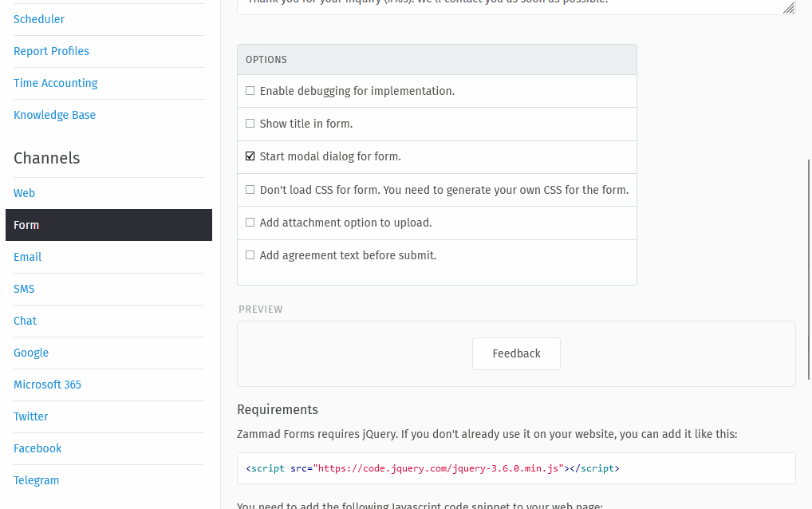Go to Time Accounting settings

coord(55,83)
